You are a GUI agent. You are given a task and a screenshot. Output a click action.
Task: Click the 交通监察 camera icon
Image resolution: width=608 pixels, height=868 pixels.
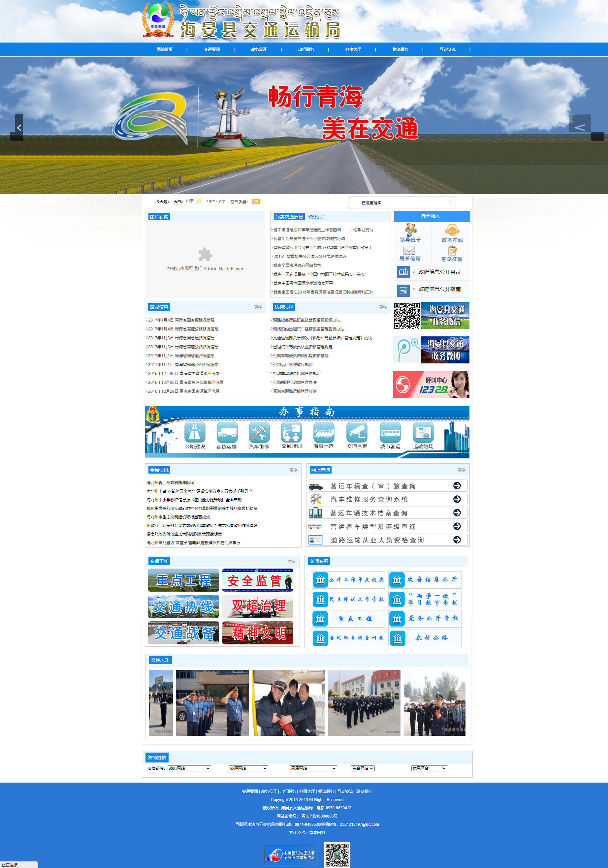(x=357, y=432)
